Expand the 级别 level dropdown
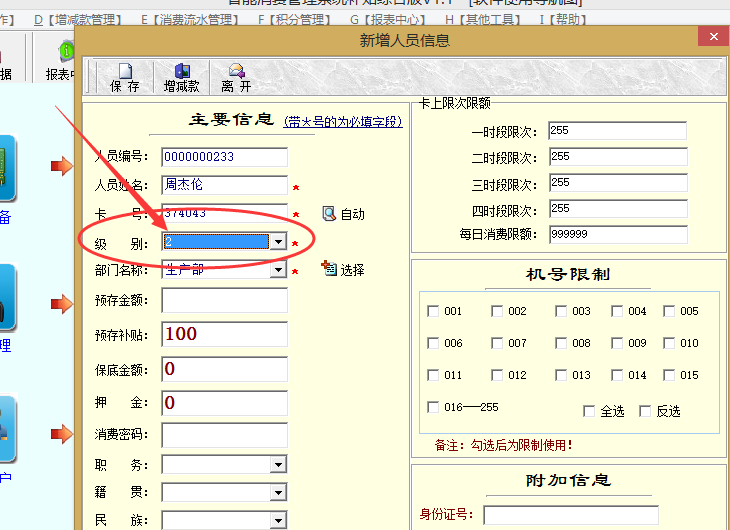The width and height of the screenshot is (730, 530). [278, 242]
